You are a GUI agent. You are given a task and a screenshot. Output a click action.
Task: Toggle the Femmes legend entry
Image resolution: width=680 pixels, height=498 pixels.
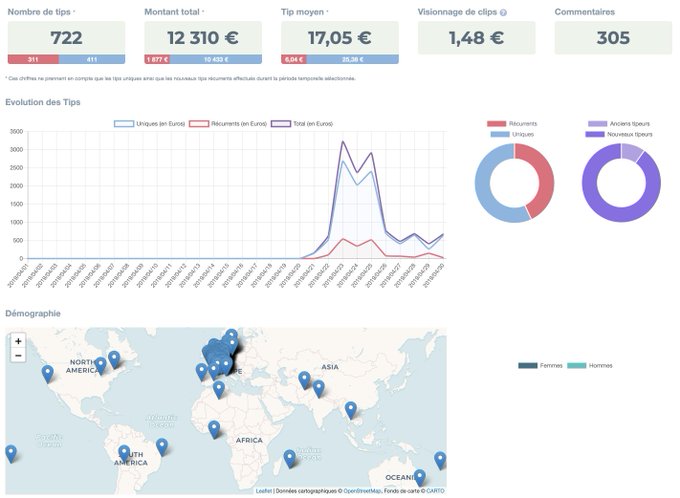(x=540, y=366)
